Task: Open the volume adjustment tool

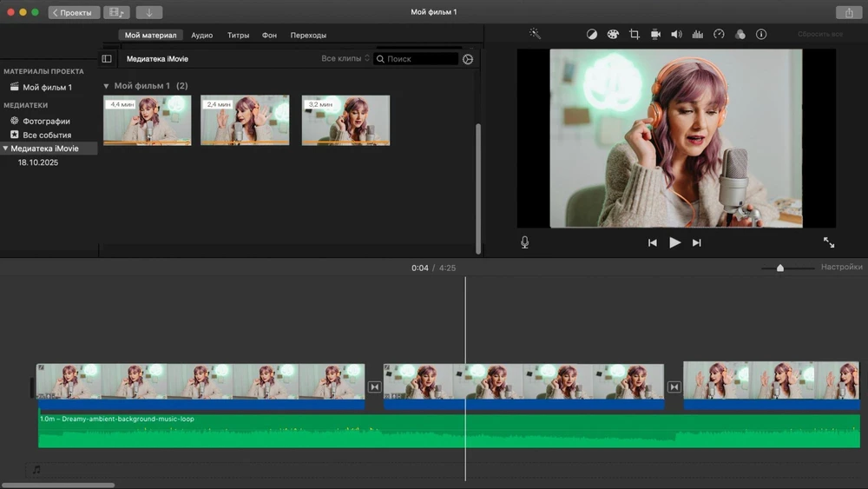Action: pyautogui.click(x=676, y=35)
